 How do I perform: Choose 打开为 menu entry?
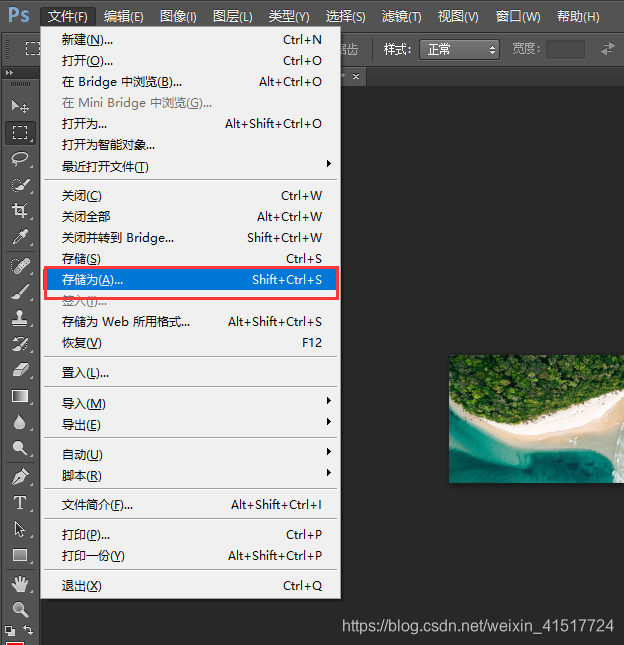191,123
